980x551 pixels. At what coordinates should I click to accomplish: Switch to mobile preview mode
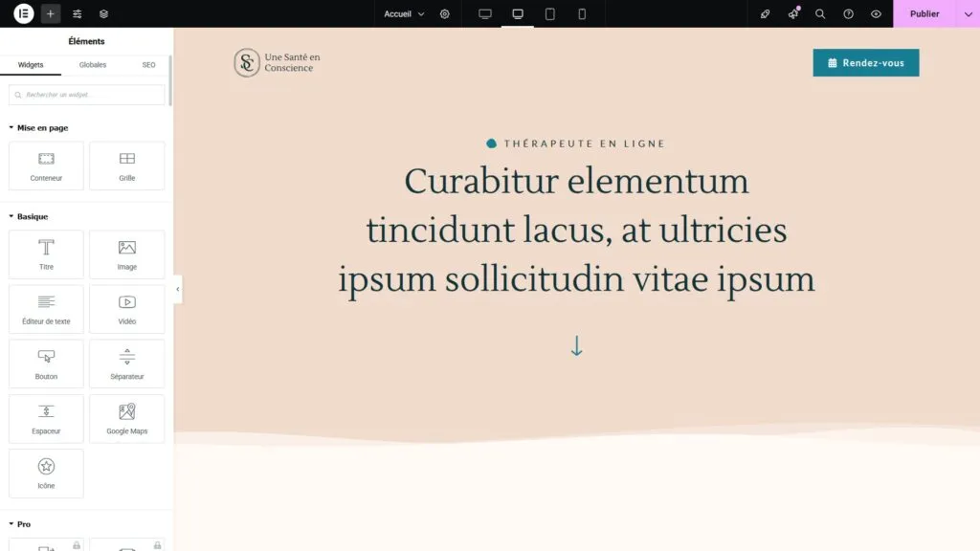[581, 14]
